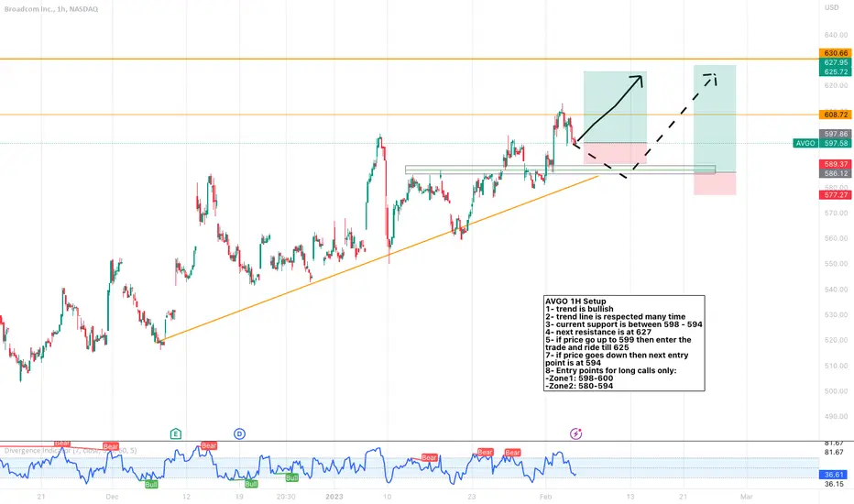Screen dimensions: 854x504
Task: Click the Broadcom Inc., 1h, NASDAQ chart title
Action: pos(51,9)
